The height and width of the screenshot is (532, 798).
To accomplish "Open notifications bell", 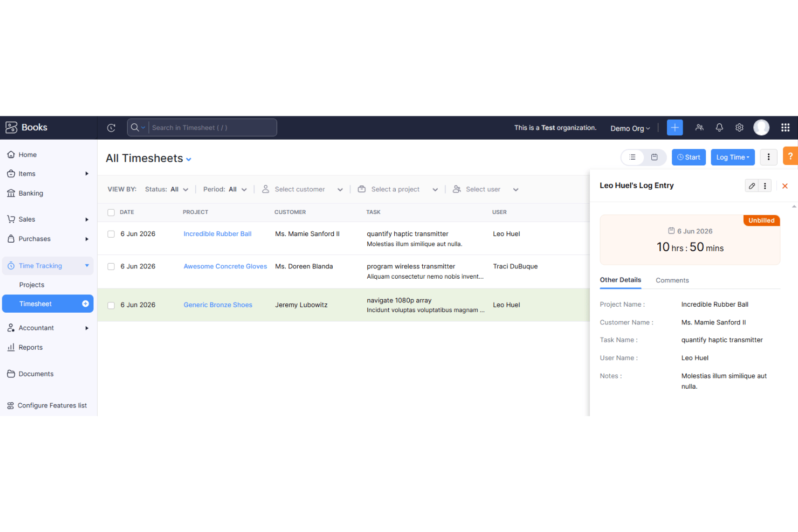I will (719, 128).
